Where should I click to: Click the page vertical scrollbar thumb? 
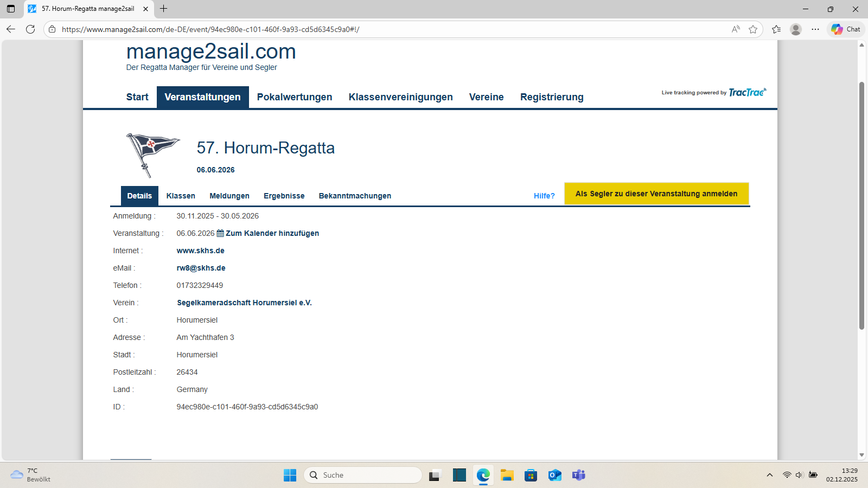861,206
